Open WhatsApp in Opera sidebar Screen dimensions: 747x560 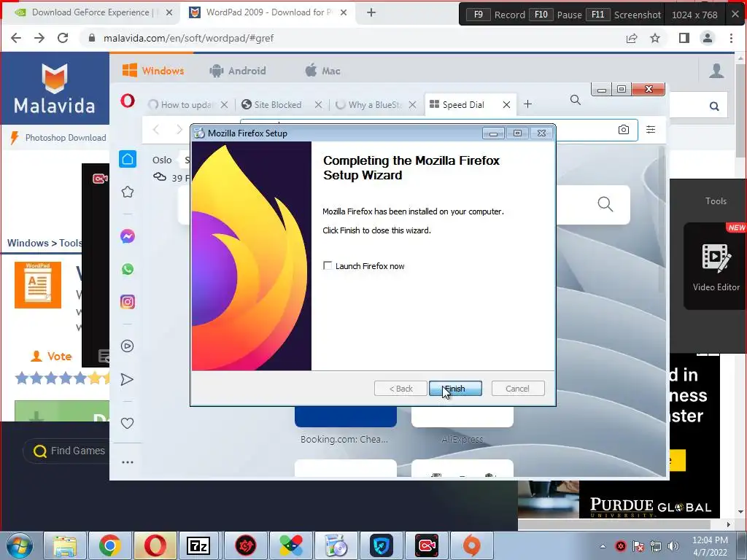(x=127, y=269)
